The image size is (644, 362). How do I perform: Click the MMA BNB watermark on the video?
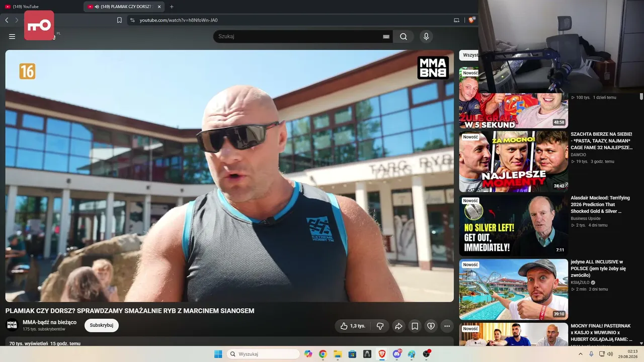(433, 68)
